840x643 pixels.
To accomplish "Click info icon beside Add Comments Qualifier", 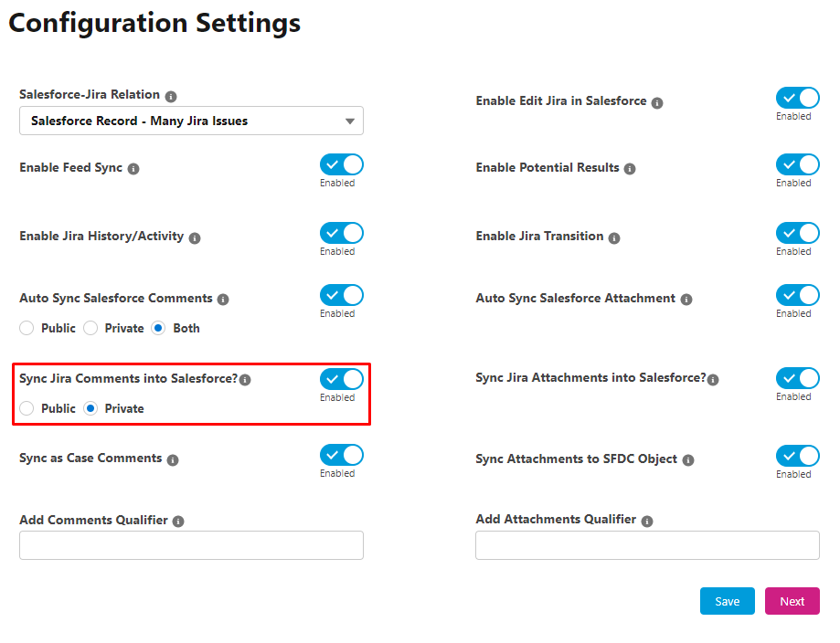I will pyautogui.click(x=178, y=521).
